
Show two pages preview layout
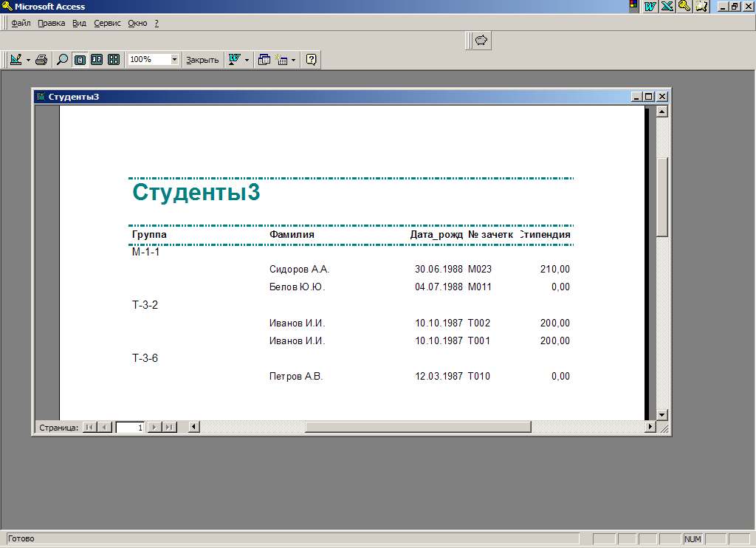[97, 60]
